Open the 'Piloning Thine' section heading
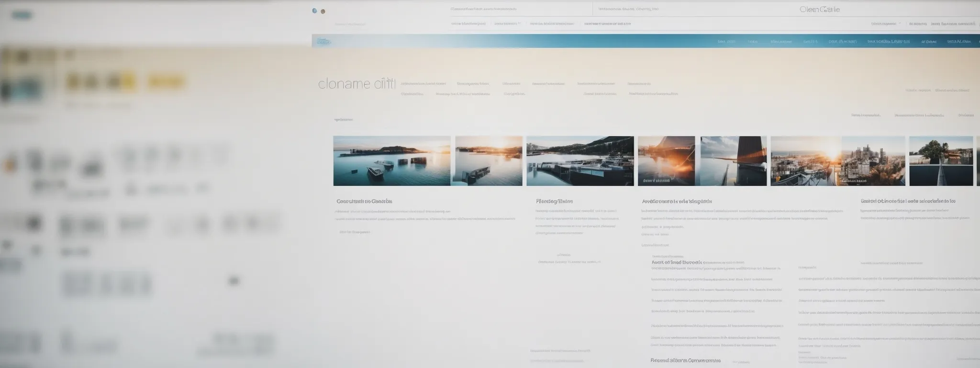 (x=554, y=201)
